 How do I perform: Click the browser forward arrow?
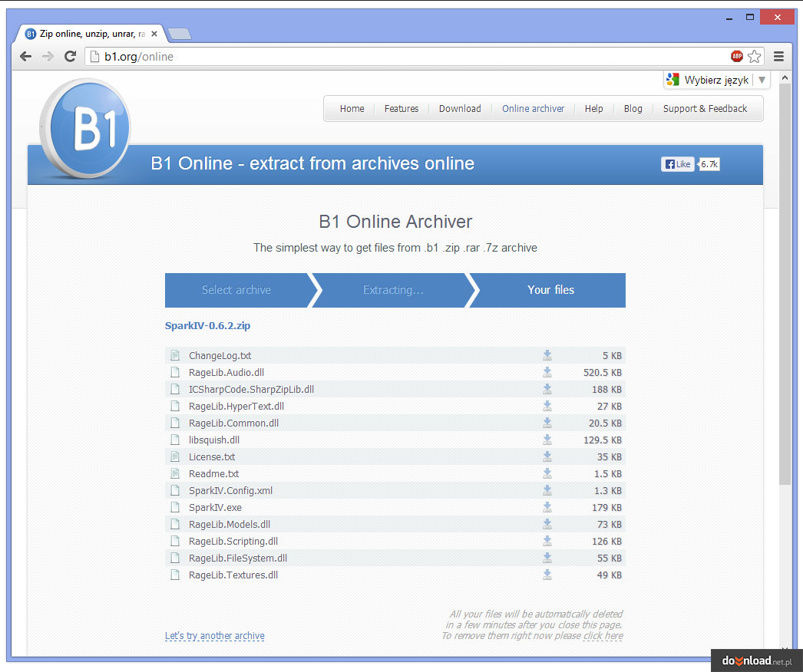(48, 56)
